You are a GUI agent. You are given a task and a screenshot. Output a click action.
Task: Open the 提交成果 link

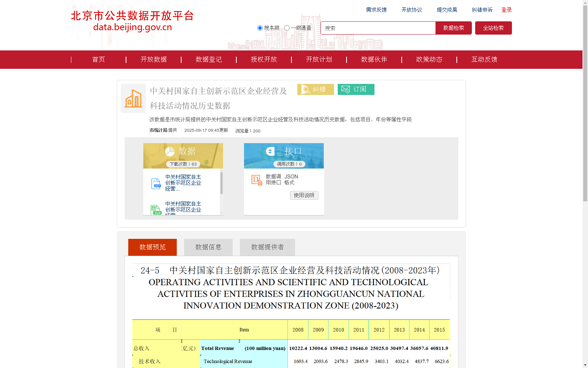[x=447, y=10]
